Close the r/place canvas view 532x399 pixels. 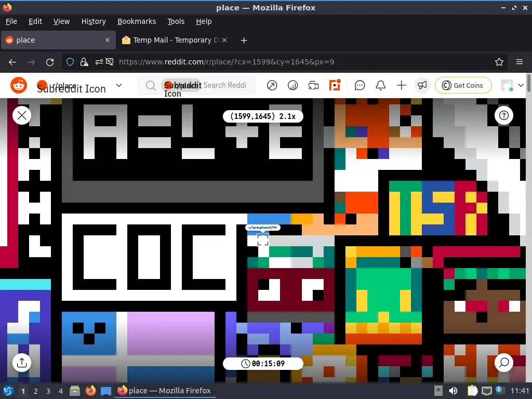coord(22,115)
